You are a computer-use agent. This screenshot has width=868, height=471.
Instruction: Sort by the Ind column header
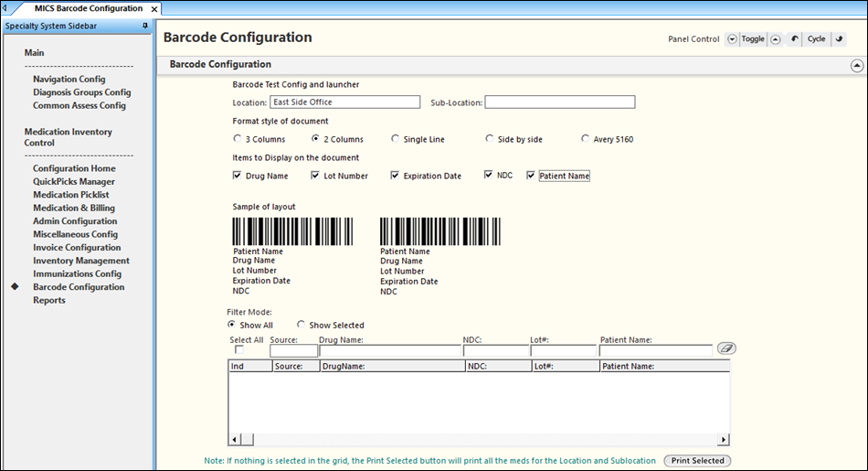250,366
